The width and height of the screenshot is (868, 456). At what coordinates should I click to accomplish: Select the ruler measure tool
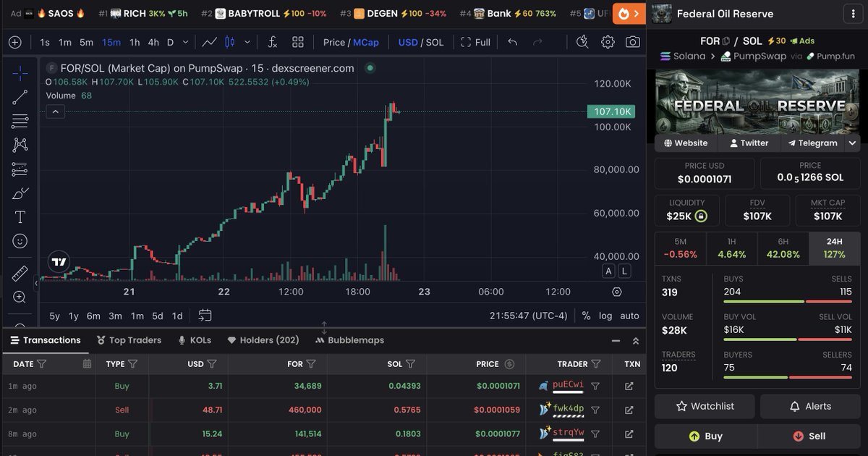coord(20,273)
